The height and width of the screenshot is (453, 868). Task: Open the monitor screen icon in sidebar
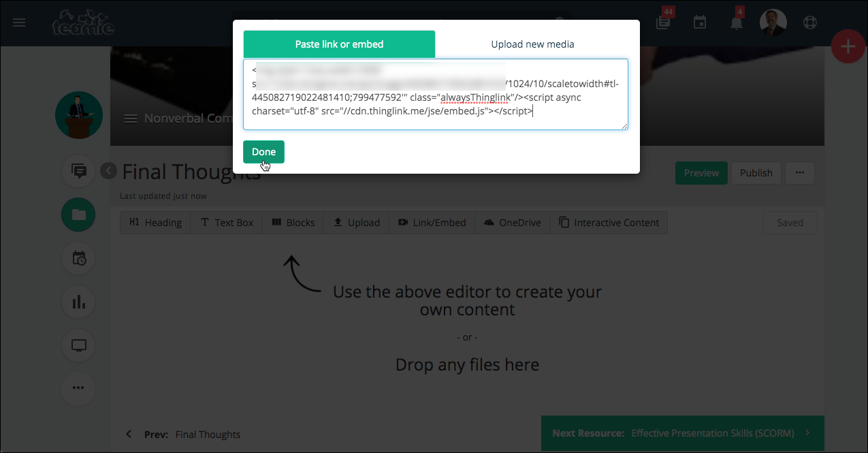click(x=78, y=345)
